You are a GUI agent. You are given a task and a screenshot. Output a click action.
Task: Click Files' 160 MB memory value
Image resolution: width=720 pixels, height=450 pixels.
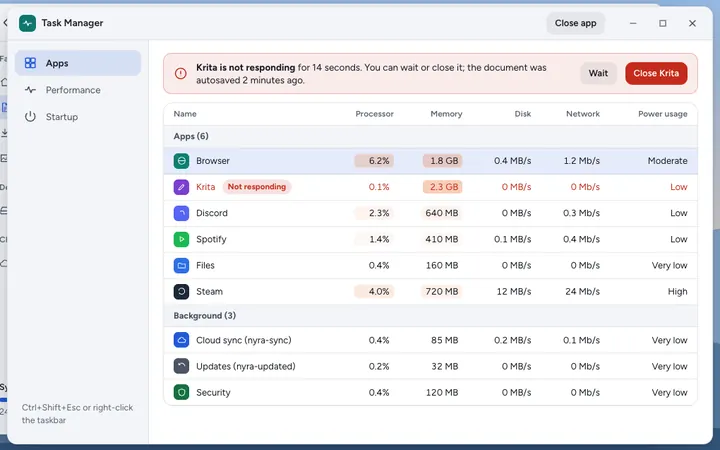click(442, 265)
